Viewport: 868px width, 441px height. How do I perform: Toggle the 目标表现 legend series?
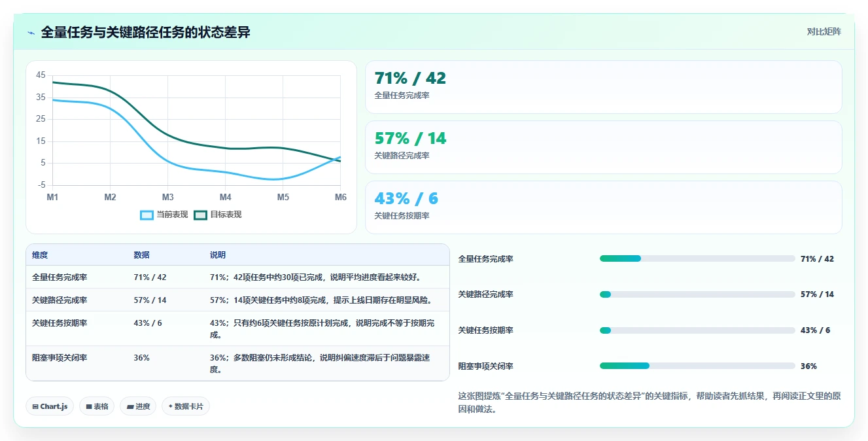[218, 215]
